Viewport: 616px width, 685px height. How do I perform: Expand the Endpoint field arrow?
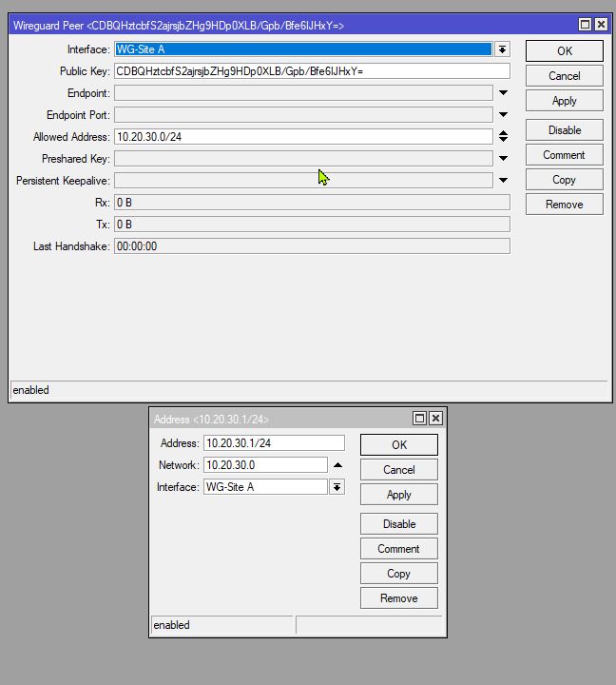(x=503, y=92)
